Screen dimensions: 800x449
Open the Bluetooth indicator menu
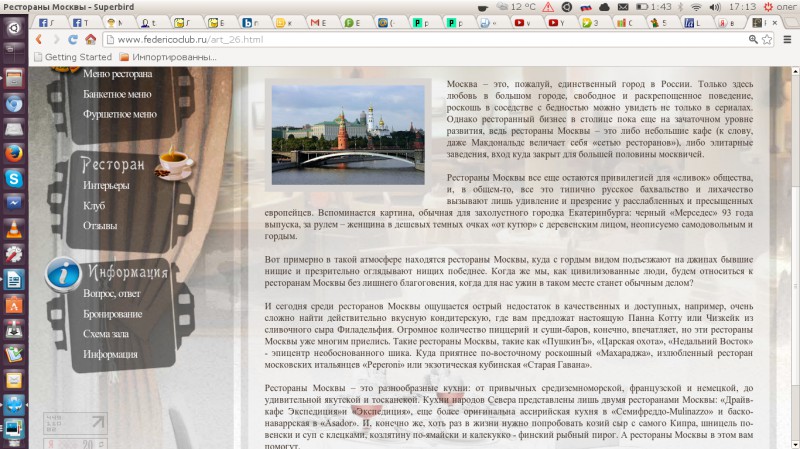coord(681,7)
